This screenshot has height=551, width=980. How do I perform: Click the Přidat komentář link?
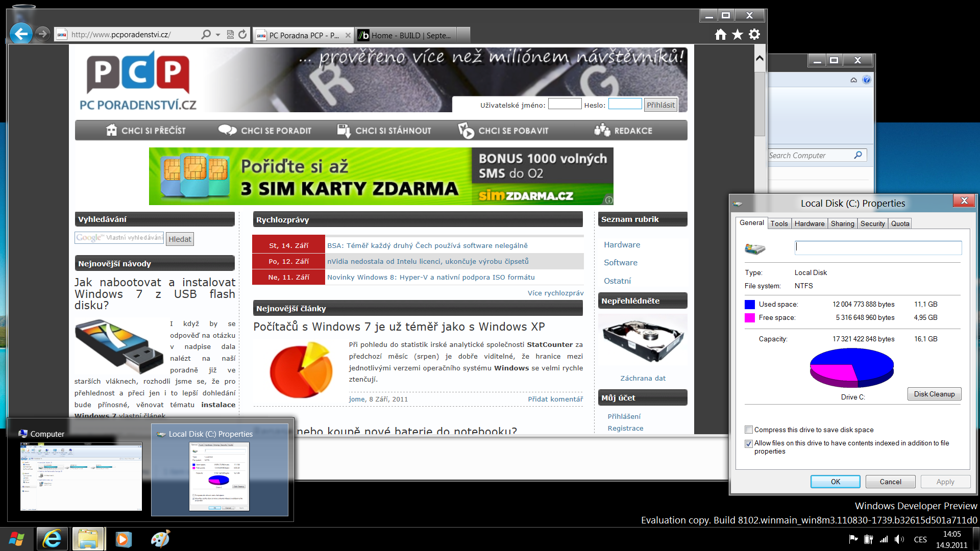(x=555, y=399)
